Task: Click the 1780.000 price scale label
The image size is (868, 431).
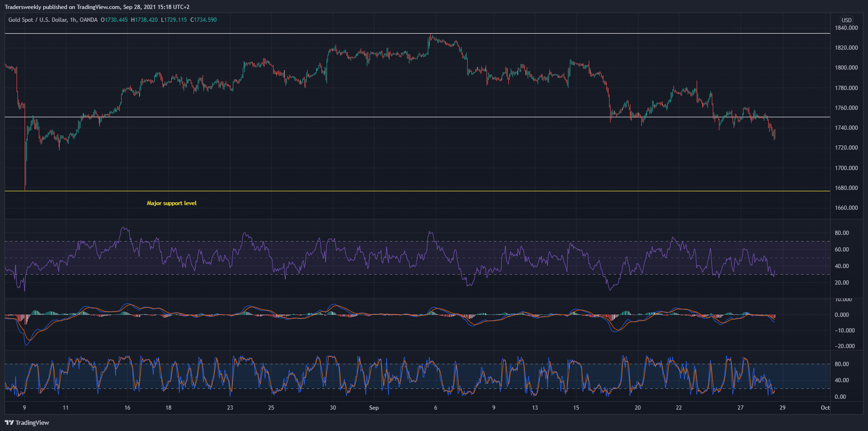Action: pyautogui.click(x=846, y=88)
